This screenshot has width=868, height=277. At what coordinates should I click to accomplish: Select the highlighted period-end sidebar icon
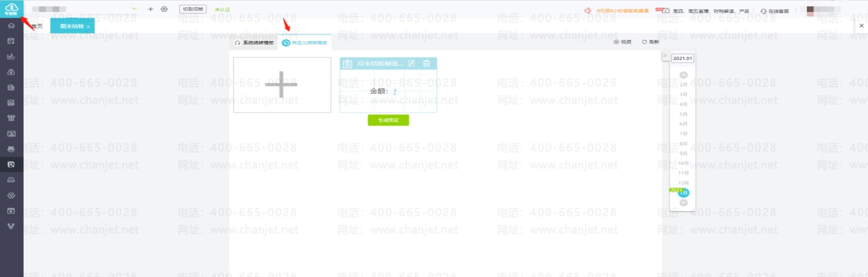coord(11,164)
